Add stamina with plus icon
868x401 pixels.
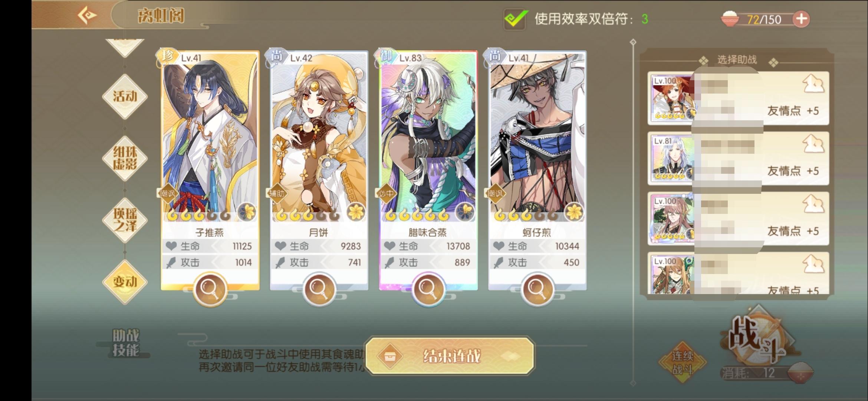tap(801, 19)
